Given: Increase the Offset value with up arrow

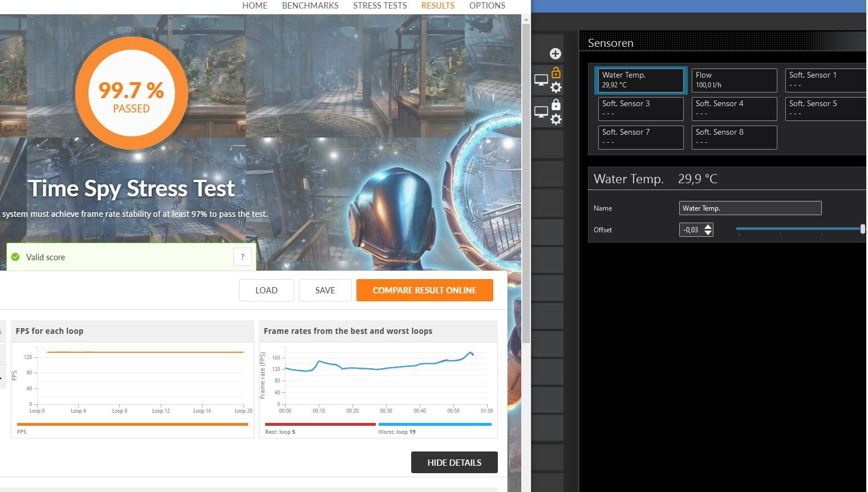Looking at the screenshot, I should (x=708, y=227).
